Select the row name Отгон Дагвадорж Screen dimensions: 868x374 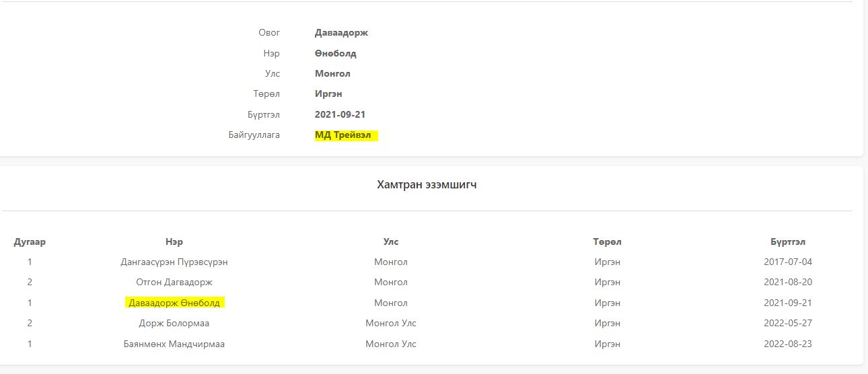(x=174, y=282)
